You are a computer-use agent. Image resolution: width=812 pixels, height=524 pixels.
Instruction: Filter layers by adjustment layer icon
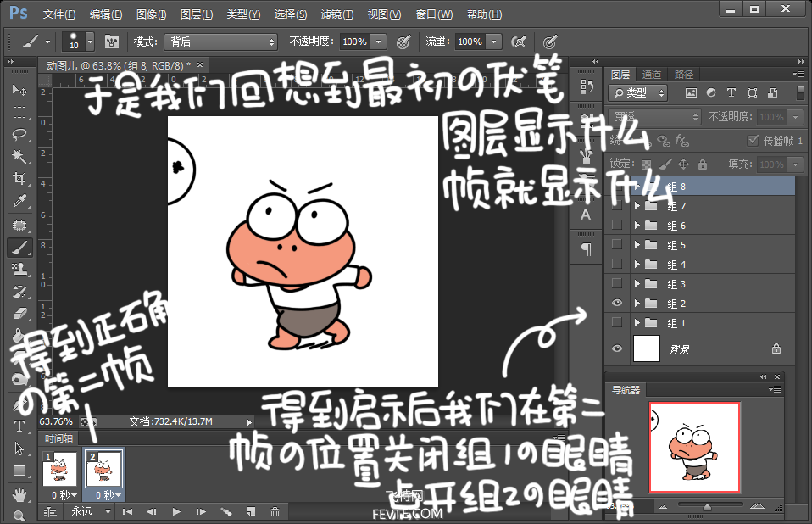[711, 92]
